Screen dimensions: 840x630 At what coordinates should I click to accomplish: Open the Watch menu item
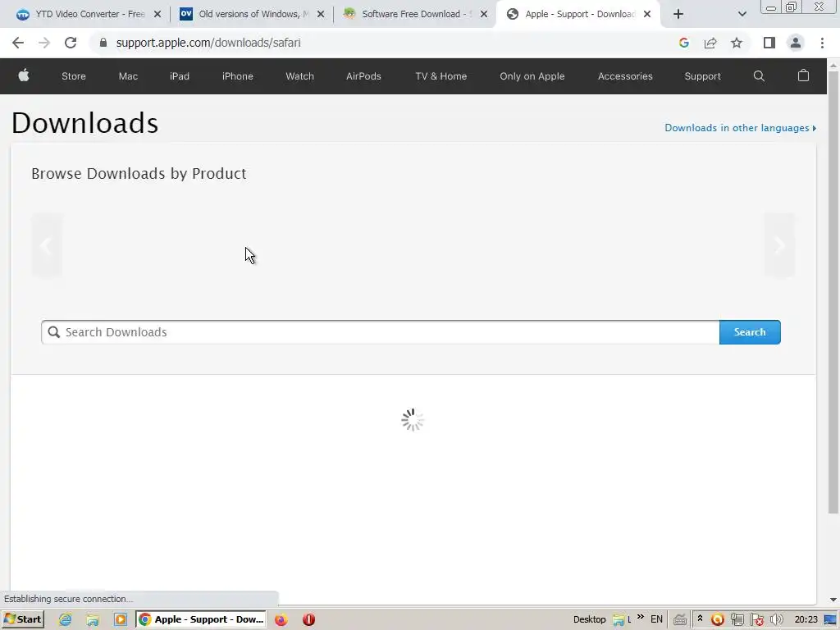299,76
